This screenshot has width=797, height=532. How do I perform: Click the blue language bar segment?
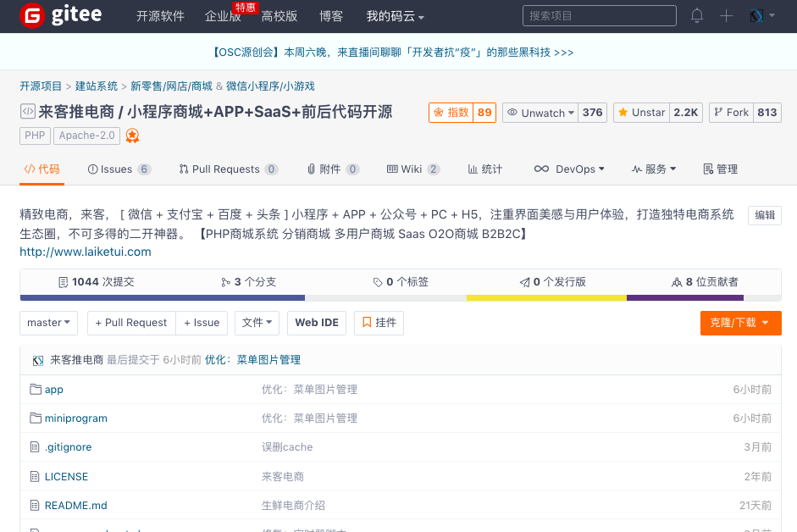(163, 297)
